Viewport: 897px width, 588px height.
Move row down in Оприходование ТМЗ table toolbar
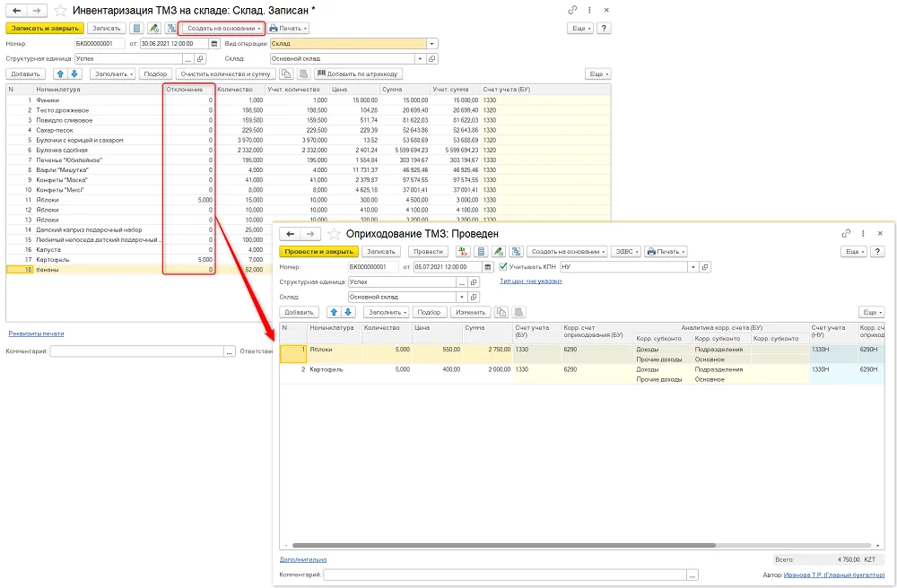tap(348, 312)
